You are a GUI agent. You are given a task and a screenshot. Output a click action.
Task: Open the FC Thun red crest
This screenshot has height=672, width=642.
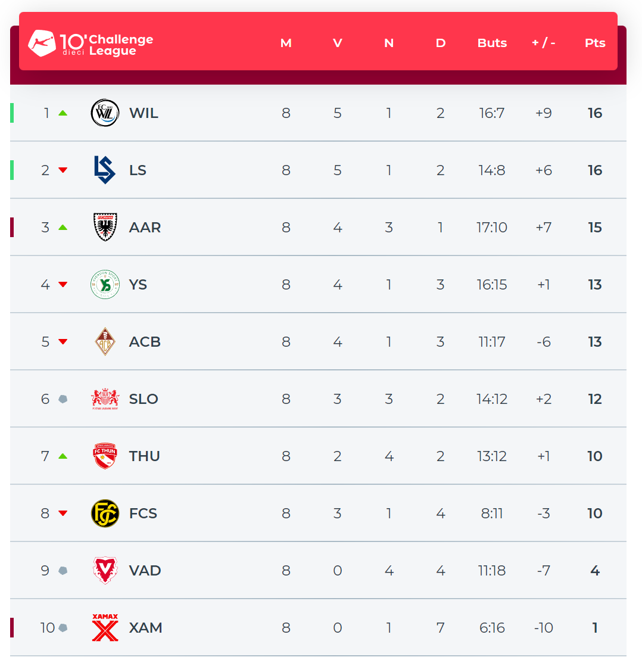point(105,456)
